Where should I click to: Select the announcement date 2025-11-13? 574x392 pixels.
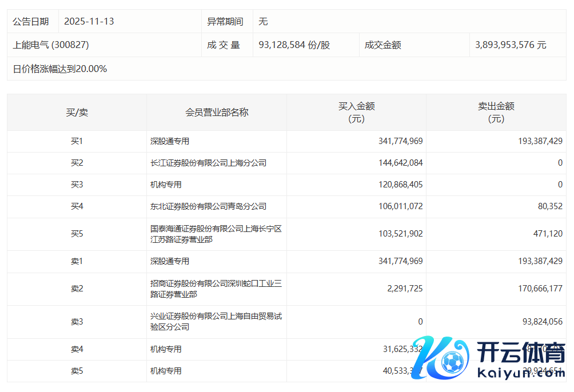pyautogui.click(x=89, y=22)
